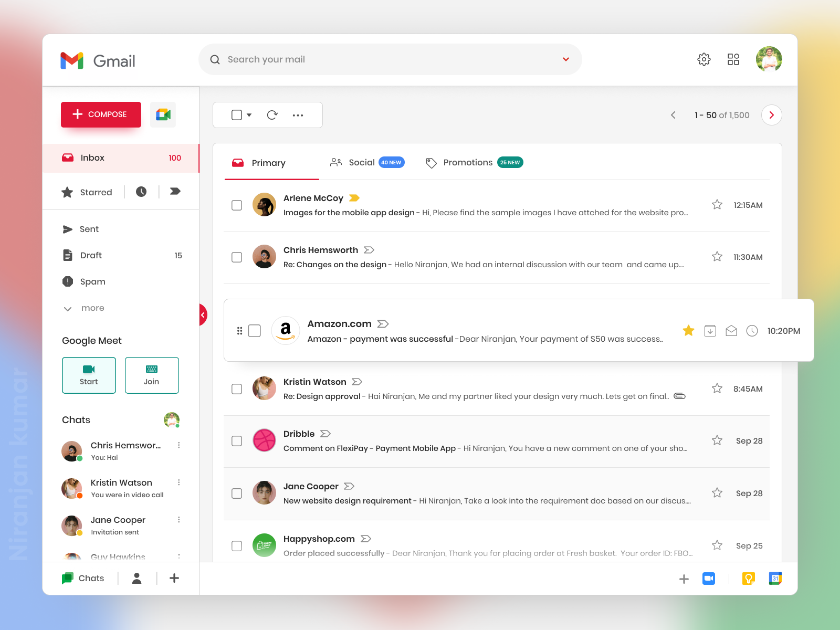This screenshot has width=840, height=630.
Task: Star the Happyshop.com email
Action: pyautogui.click(x=717, y=545)
